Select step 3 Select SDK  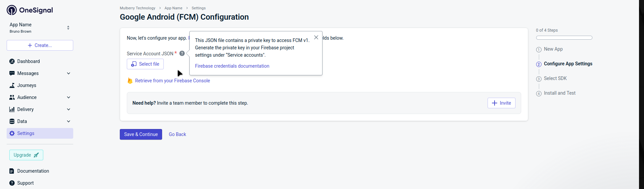[x=555, y=78]
